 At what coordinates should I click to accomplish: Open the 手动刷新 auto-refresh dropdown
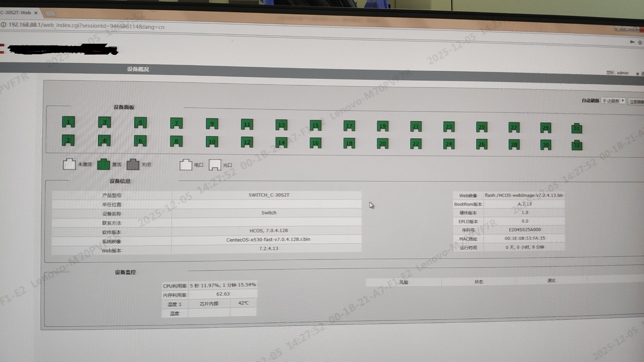coord(613,101)
